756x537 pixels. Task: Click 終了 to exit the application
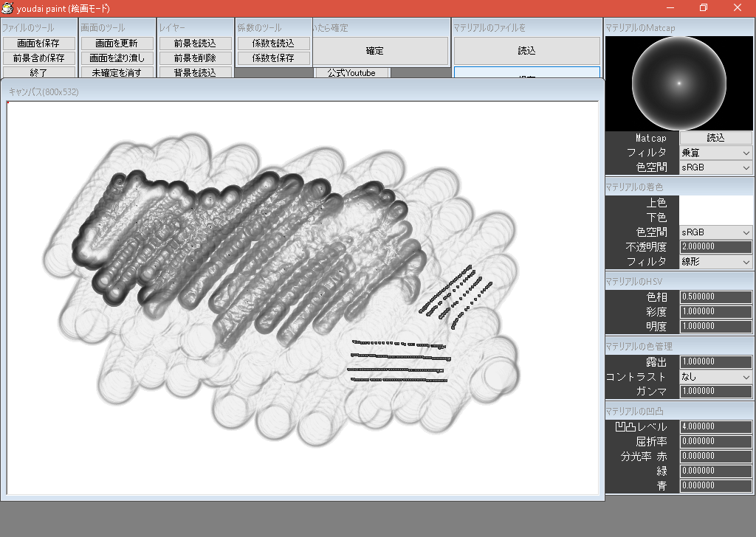(x=41, y=72)
